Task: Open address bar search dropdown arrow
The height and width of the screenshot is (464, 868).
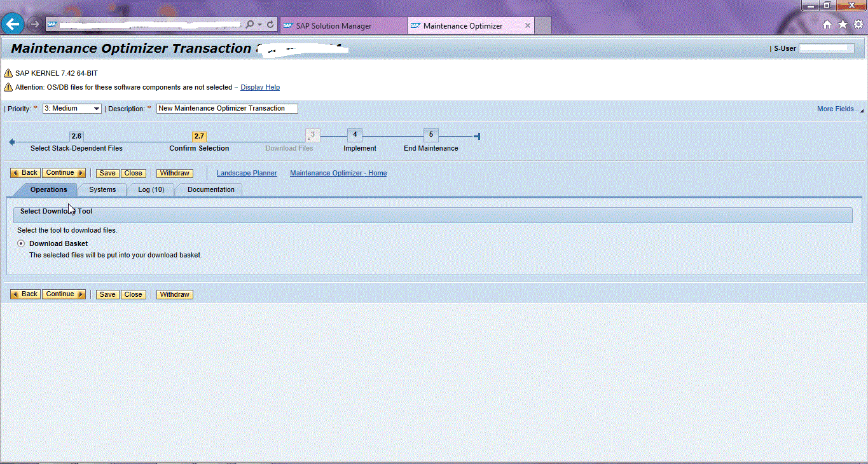Action: 260,25
